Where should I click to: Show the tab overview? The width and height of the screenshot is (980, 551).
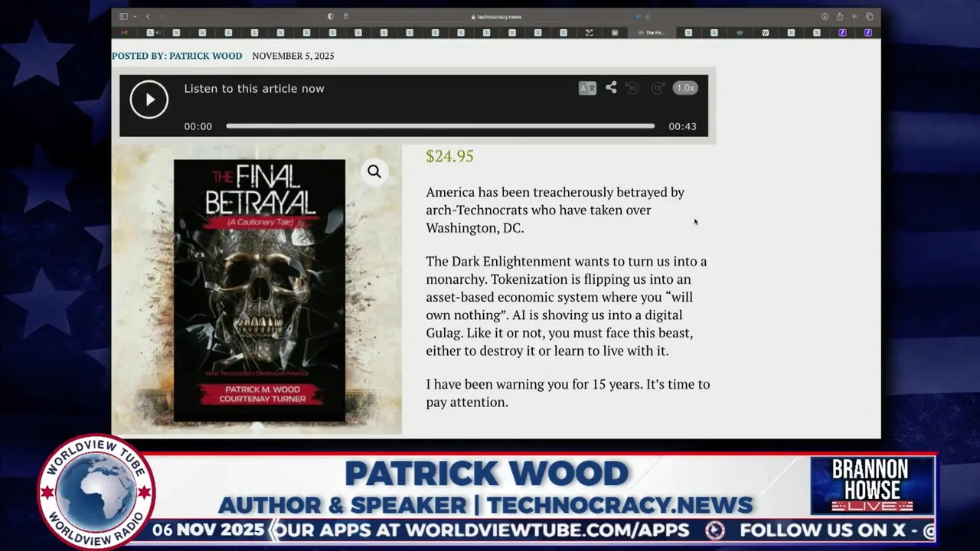click(870, 16)
